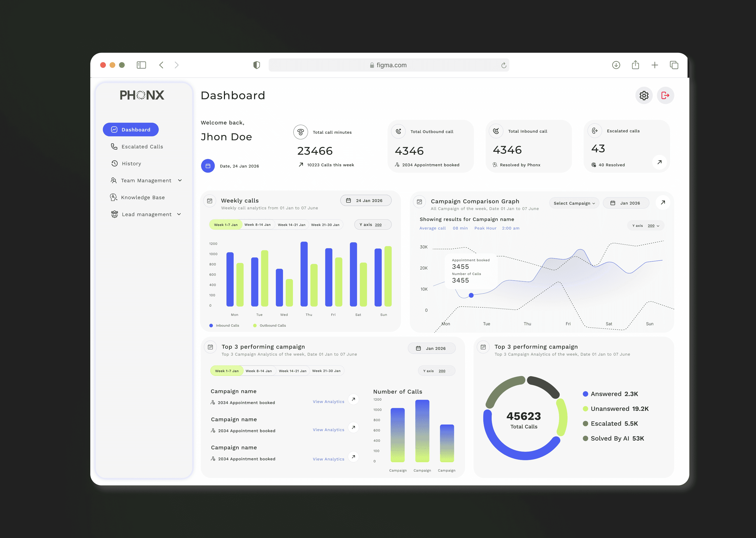The image size is (756, 538).
Task: Click Campaign Comparison Graph panel icon
Action: point(419,202)
